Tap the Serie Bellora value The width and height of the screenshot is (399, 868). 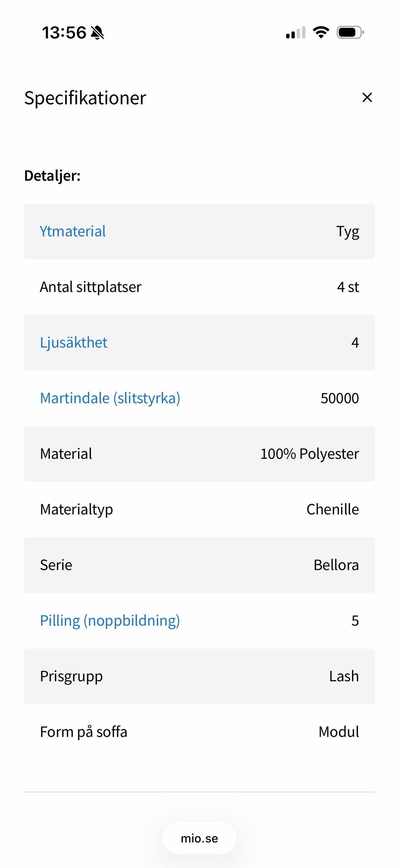(336, 565)
